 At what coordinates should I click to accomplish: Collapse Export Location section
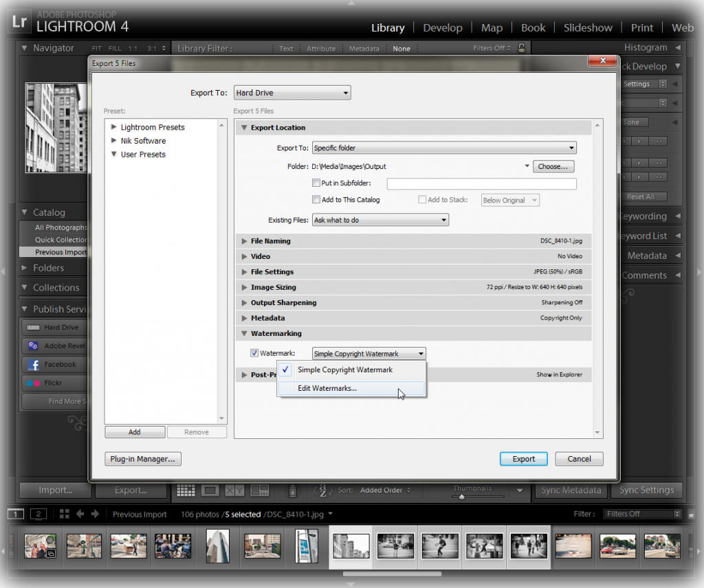click(244, 128)
